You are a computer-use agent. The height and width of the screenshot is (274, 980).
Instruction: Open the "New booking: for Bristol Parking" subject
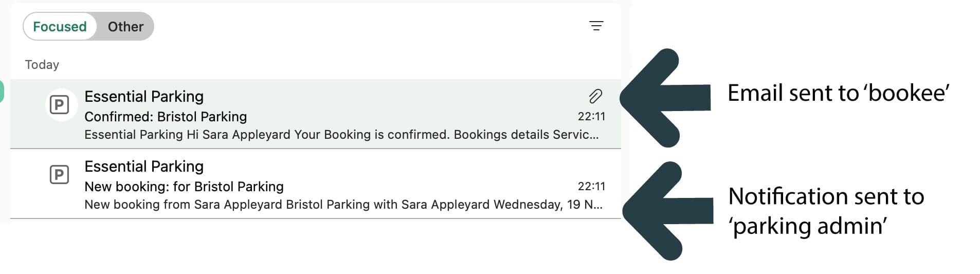pyautogui.click(x=184, y=187)
